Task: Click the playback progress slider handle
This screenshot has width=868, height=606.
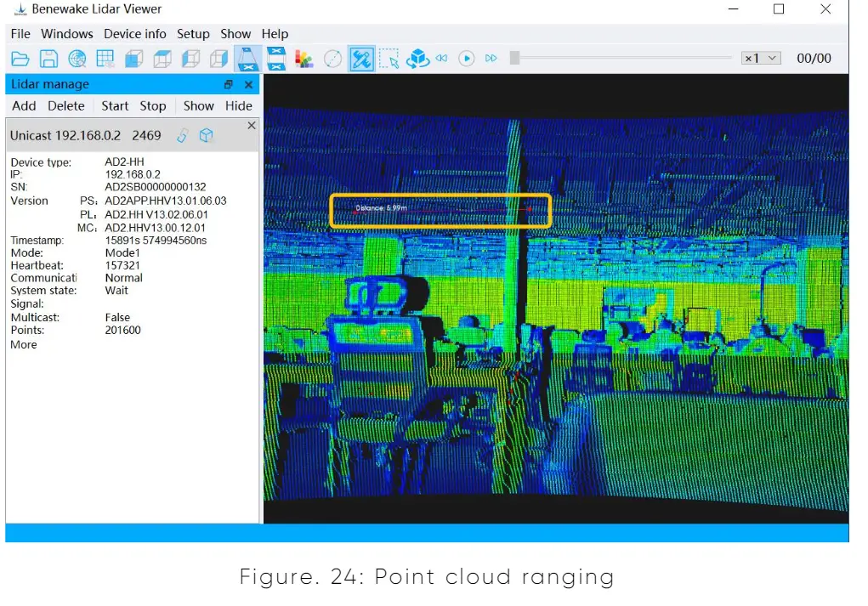Action: [x=515, y=58]
